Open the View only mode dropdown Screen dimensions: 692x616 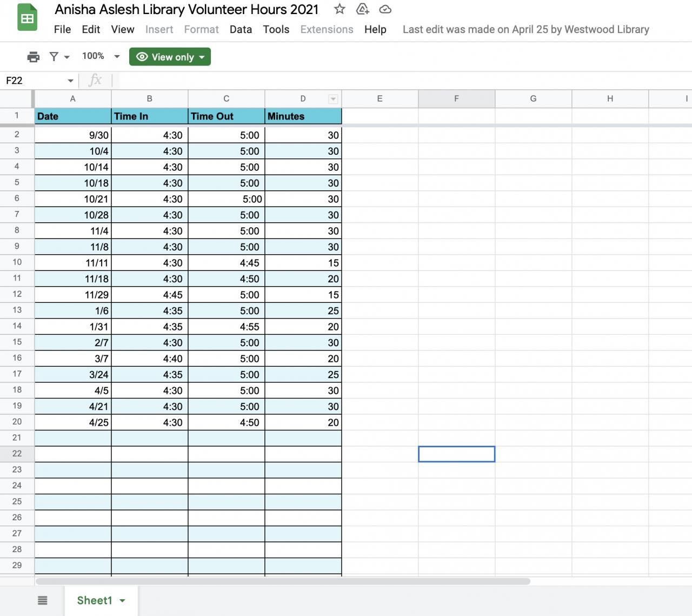pos(170,57)
